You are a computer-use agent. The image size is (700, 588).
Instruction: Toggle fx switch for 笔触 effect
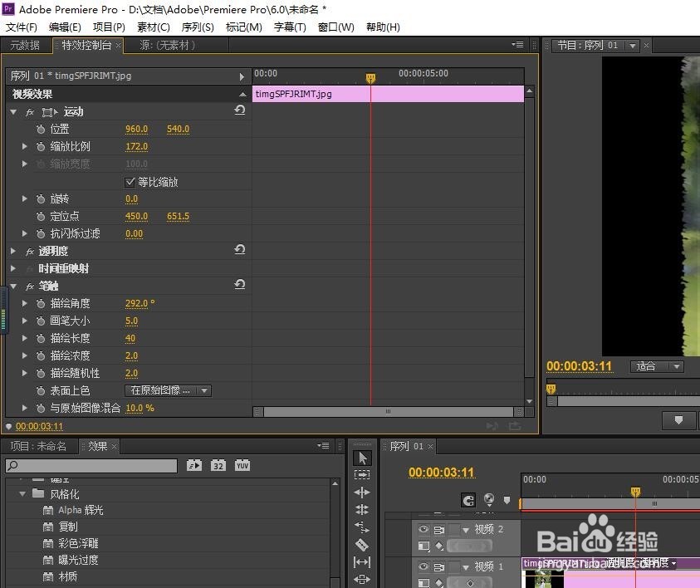(30, 287)
